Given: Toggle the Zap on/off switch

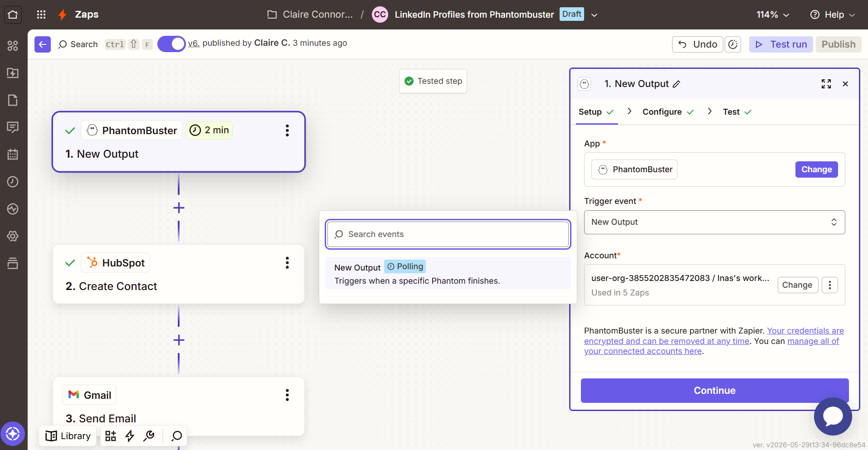Looking at the screenshot, I should point(171,44).
